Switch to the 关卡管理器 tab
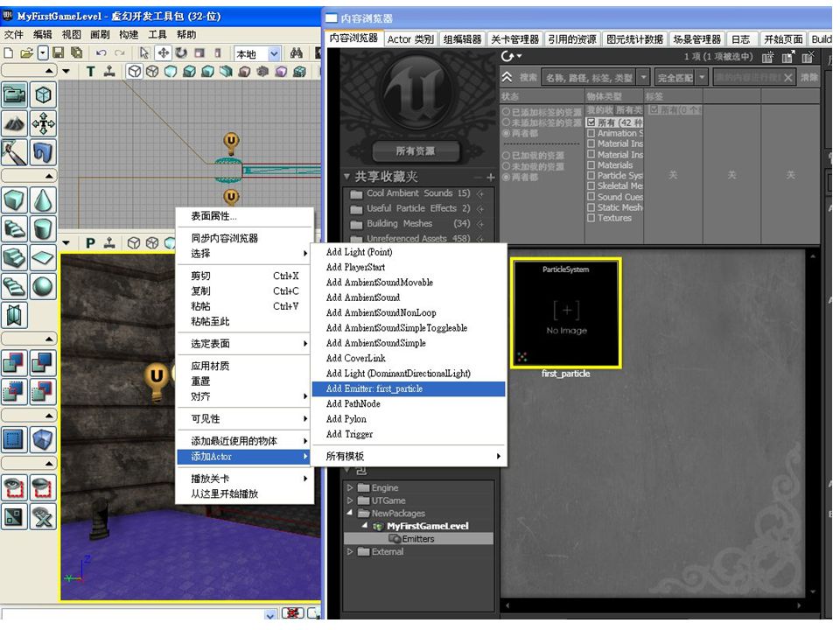840x630 pixels. [514, 39]
